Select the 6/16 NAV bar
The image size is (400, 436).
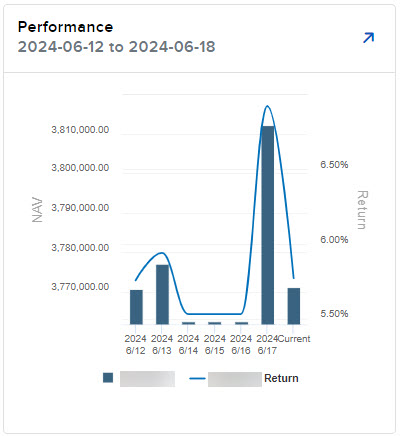pyautogui.click(x=241, y=323)
